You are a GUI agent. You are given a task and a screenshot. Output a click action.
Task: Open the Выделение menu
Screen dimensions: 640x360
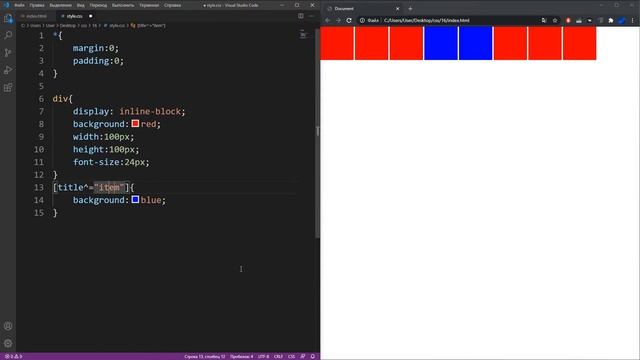[x=60, y=5]
